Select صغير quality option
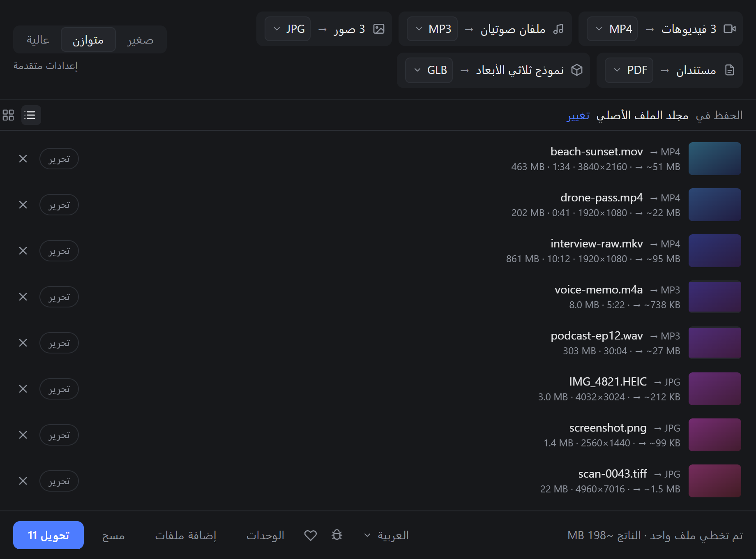 point(140,39)
